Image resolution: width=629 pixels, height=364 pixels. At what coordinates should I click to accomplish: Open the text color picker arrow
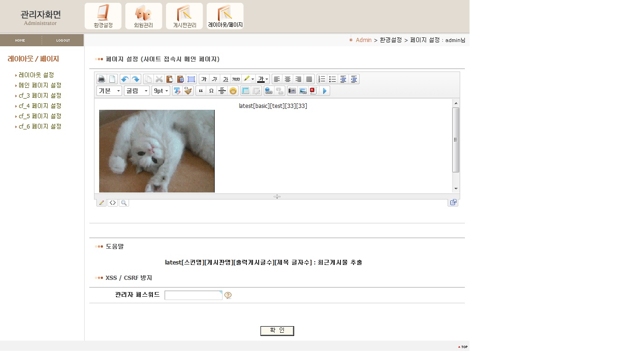[x=267, y=79]
